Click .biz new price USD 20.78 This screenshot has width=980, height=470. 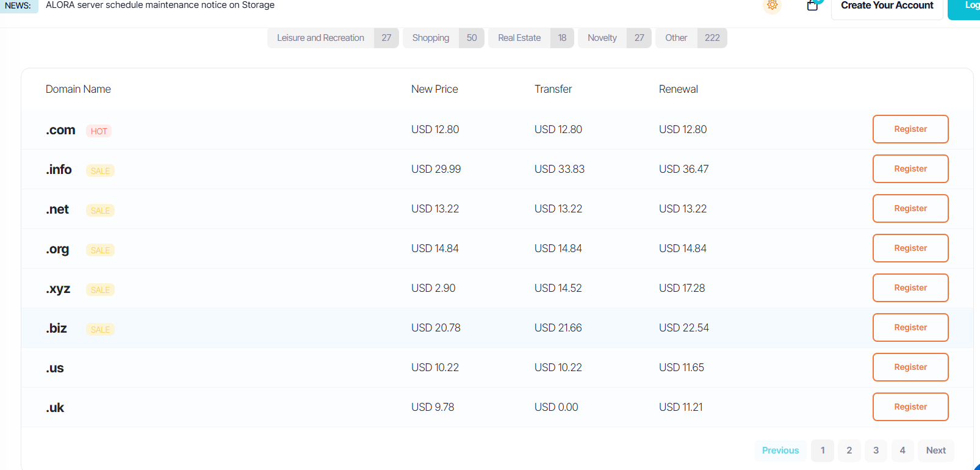click(x=436, y=328)
